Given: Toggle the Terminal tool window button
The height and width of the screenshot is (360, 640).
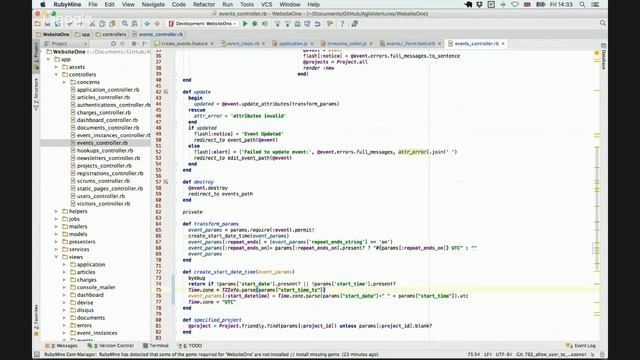Looking at the screenshot, I should [156, 346].
